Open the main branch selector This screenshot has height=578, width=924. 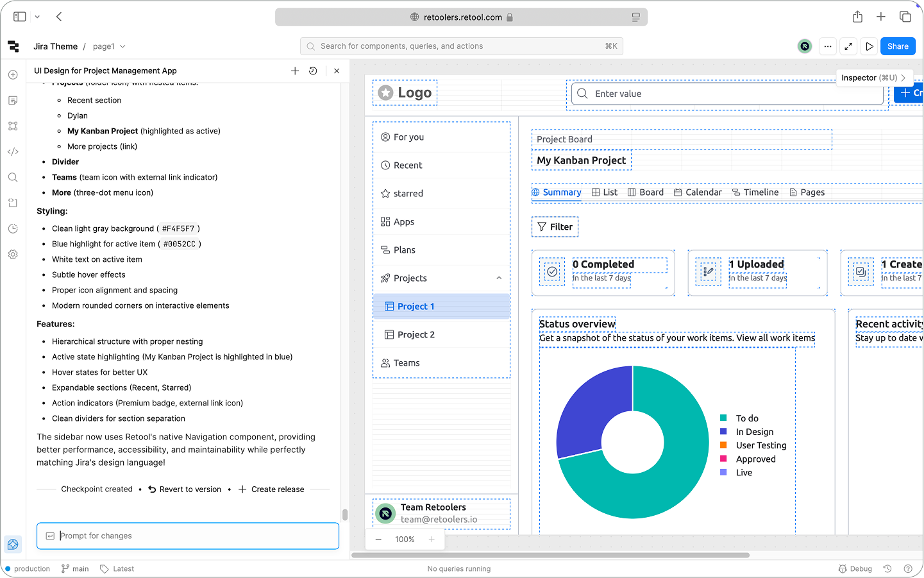75,569
